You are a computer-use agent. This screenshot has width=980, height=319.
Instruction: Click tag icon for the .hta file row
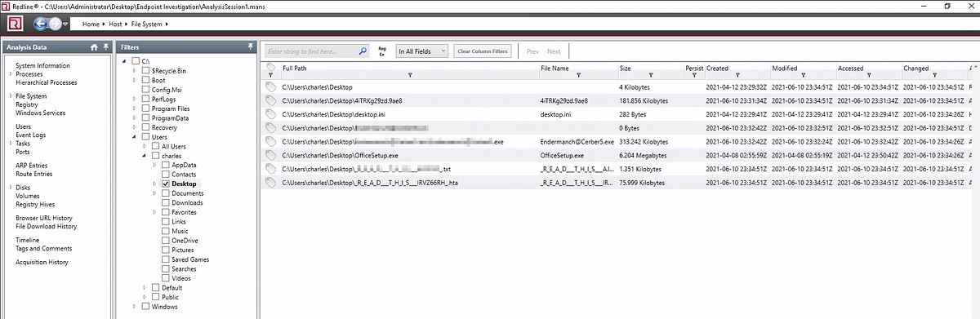pyautogui.click(x=270, y=183)
